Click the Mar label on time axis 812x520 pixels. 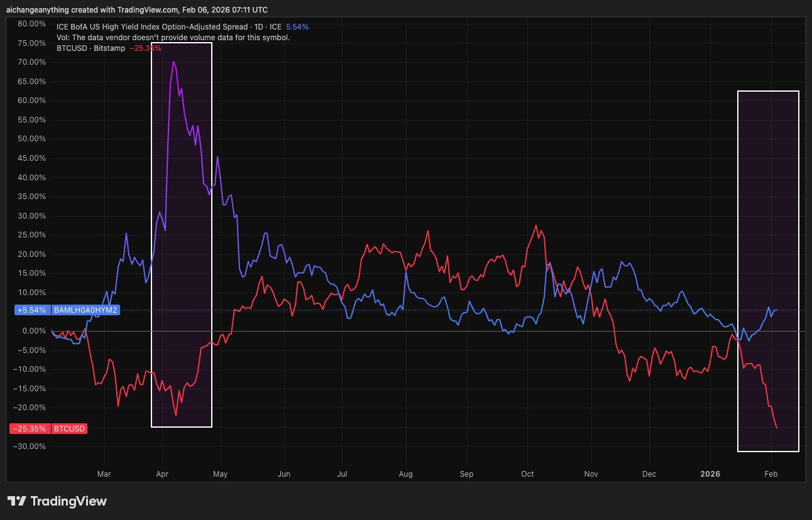pos(104,474)
